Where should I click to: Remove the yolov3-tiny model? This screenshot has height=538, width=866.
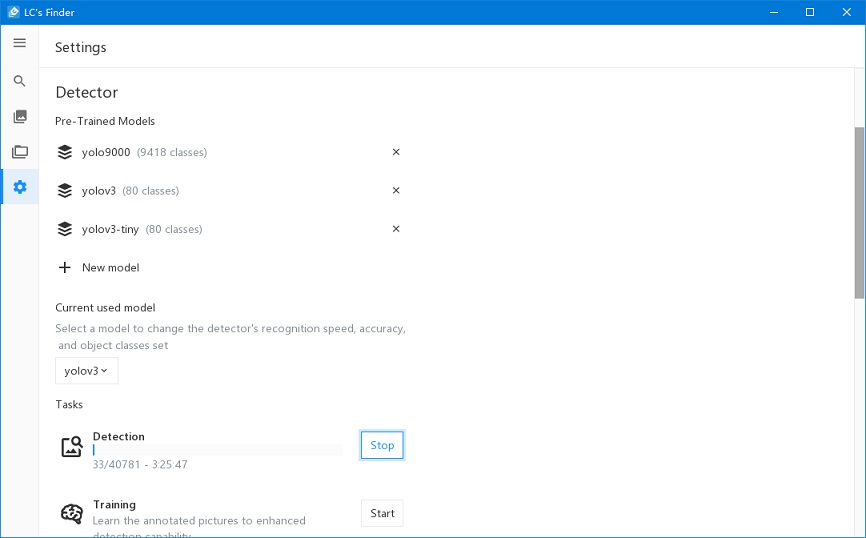(x=396, y=229)
